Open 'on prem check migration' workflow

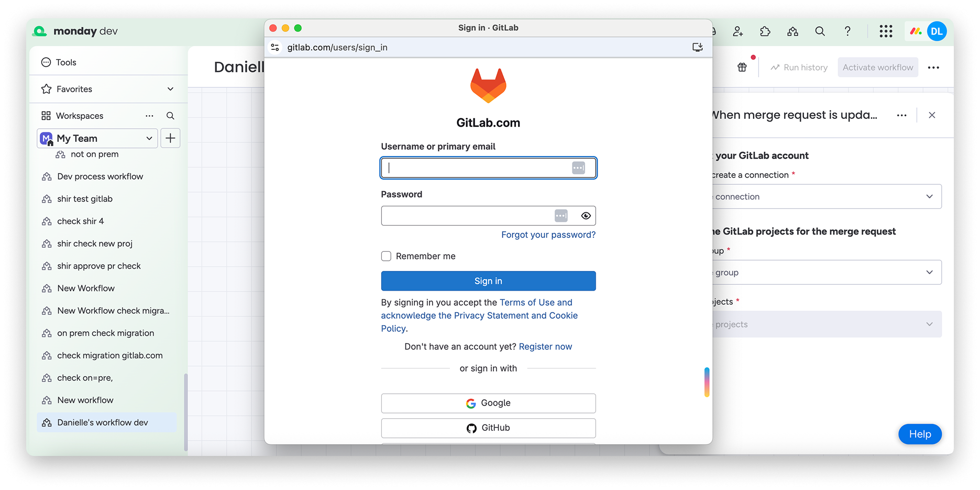point(106,333)
